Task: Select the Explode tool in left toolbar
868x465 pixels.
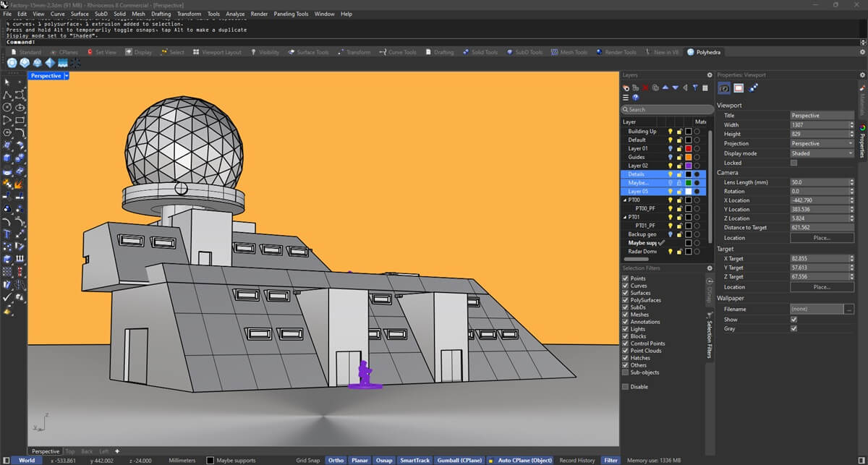Action: tap(20, 183)
